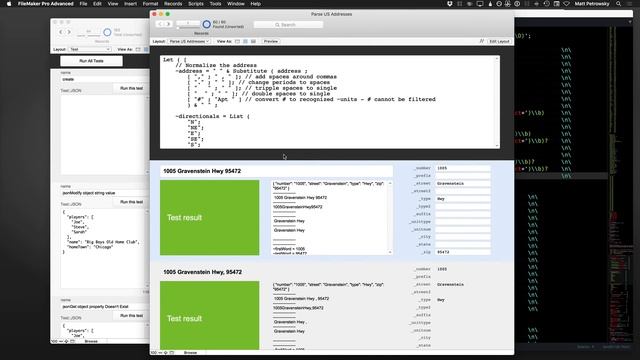This screenshot has width=640, height=360.
Task: Open the Insert menu
Action: (x=130, y=4)
